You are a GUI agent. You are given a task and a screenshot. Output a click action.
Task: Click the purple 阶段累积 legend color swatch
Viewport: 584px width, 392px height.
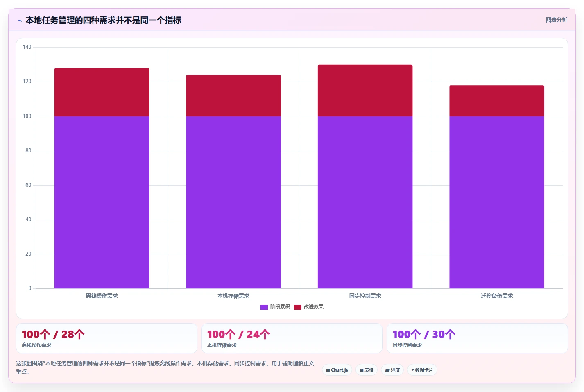pos(264,307)
